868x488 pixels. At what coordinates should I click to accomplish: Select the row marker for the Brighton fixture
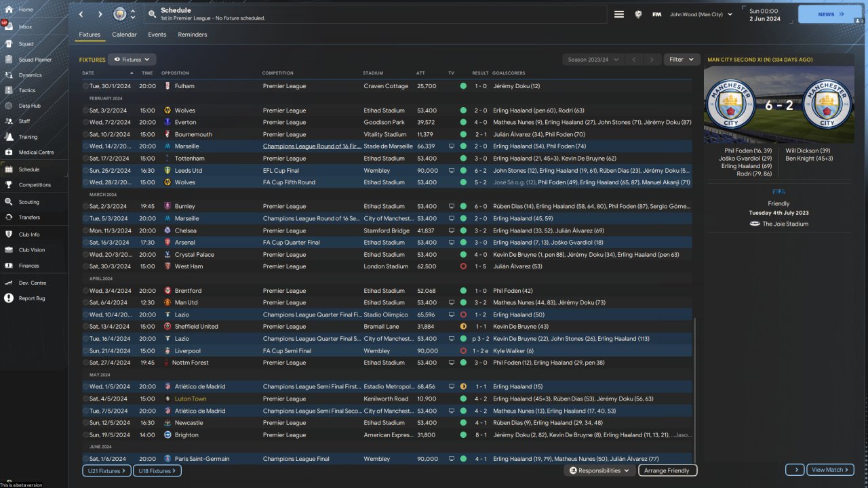tap(85, 435)
